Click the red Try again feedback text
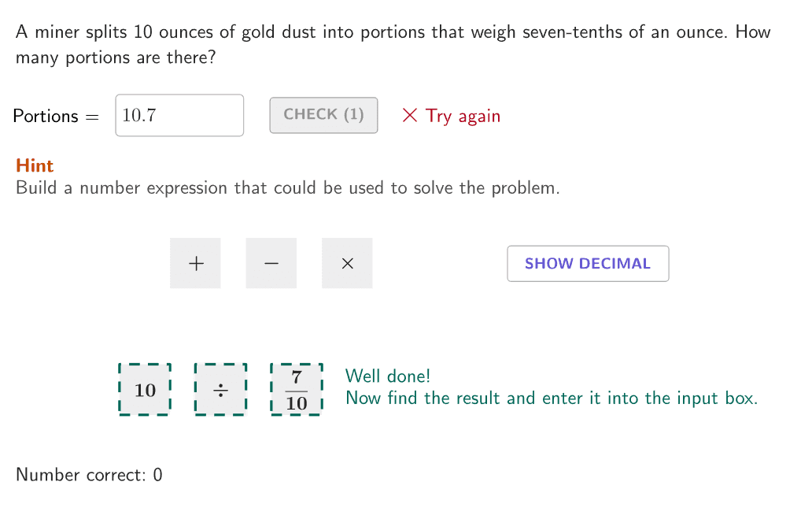 point(463,116)
